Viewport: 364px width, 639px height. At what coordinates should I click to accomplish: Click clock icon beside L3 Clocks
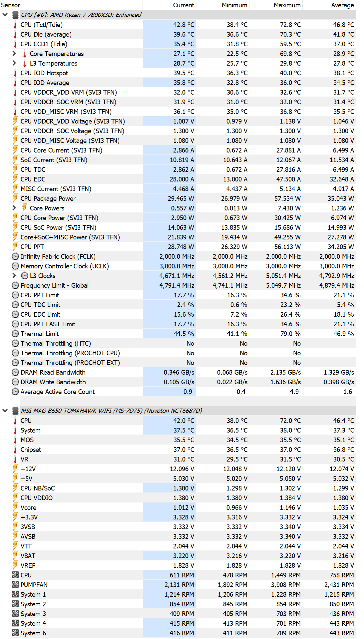coord(25,276)
